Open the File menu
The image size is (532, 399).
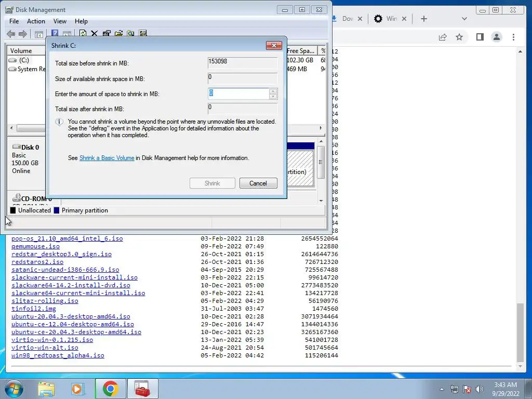pos(14,21)
